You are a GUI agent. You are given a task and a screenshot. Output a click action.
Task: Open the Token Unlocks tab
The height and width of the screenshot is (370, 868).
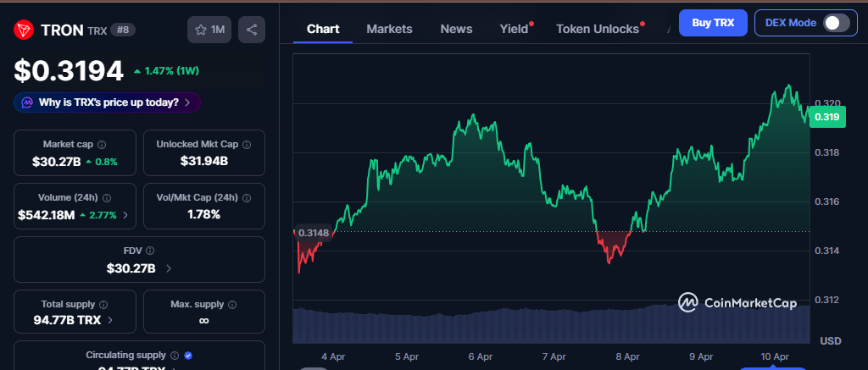click(597, 29)
